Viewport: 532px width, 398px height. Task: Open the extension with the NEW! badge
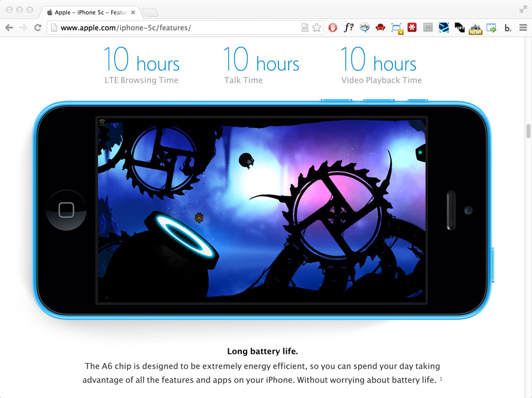coord(475,28)
